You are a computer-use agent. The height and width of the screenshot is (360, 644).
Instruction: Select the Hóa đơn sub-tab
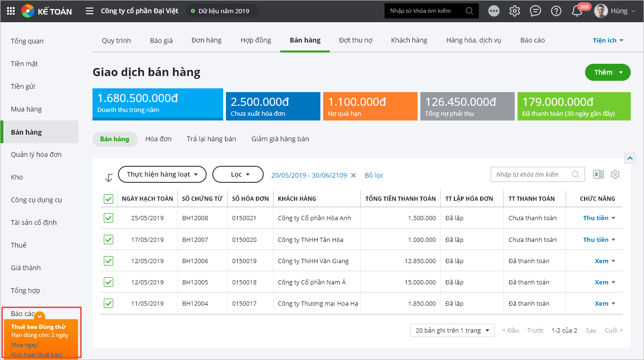coord(158,139)
